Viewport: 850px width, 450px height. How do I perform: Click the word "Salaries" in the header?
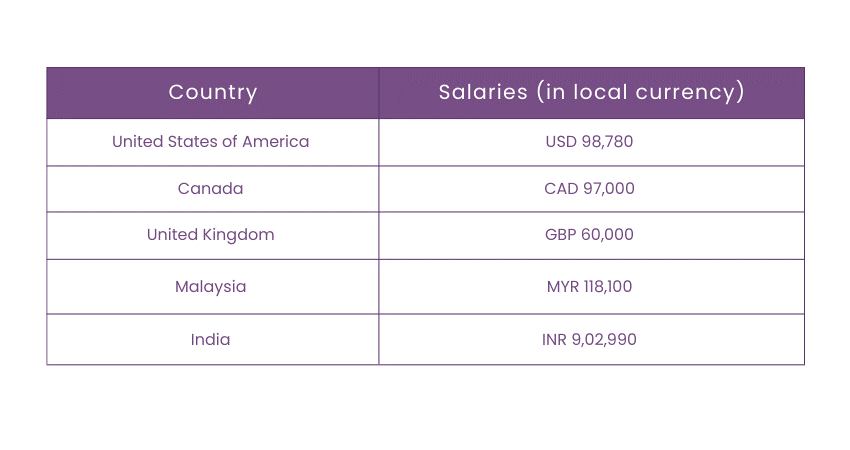point(482,93)
